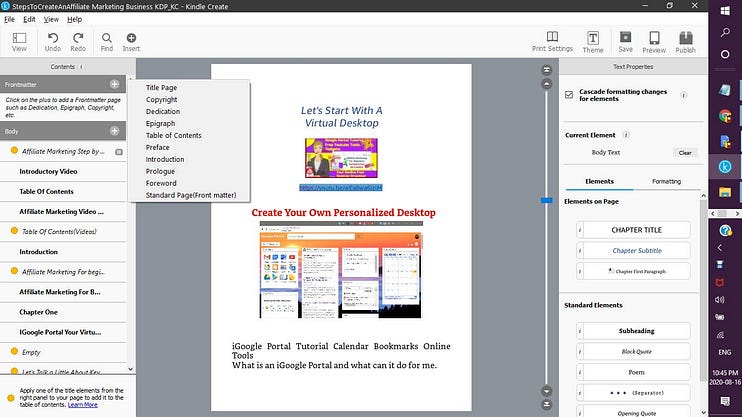Apply Chapter Subtitle element
The height and width of the screenshot is (417, 742).
click(x=636, y=251)
